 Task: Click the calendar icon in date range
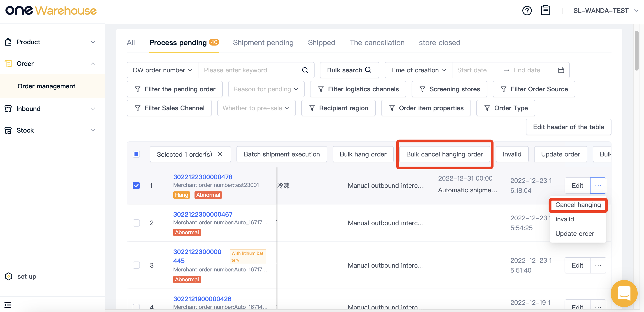(561, 70)
